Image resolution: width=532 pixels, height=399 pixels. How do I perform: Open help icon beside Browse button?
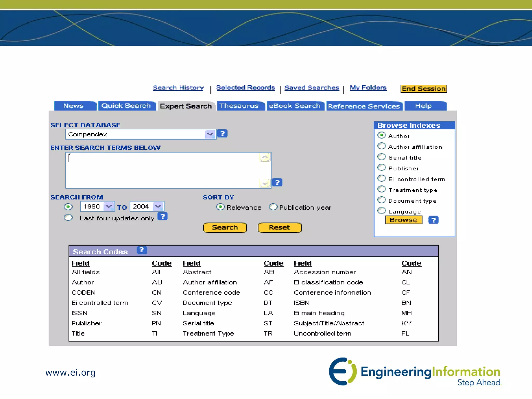point(433,220)
